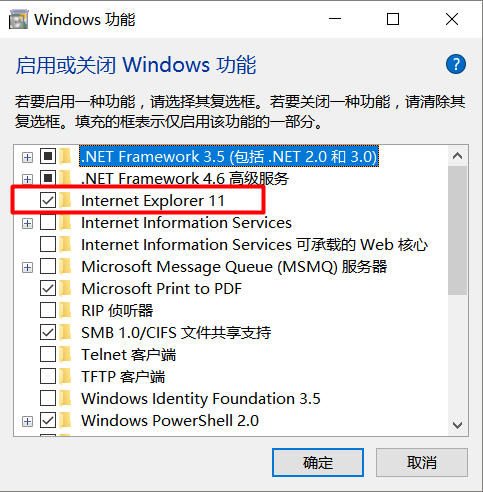
Task: Click the Windows Features title bar icon
Action: click(18, 19)
